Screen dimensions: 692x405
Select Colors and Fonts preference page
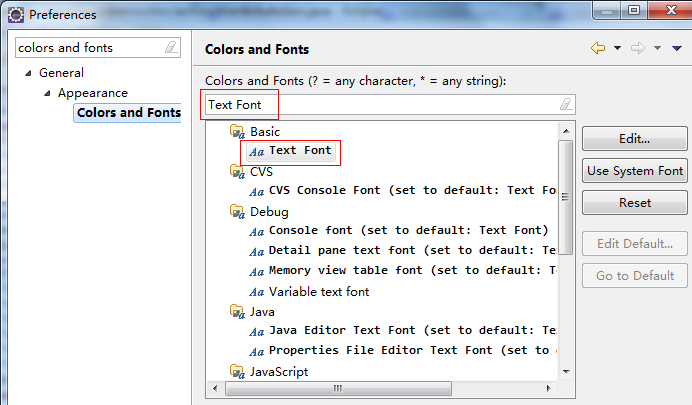128,113
